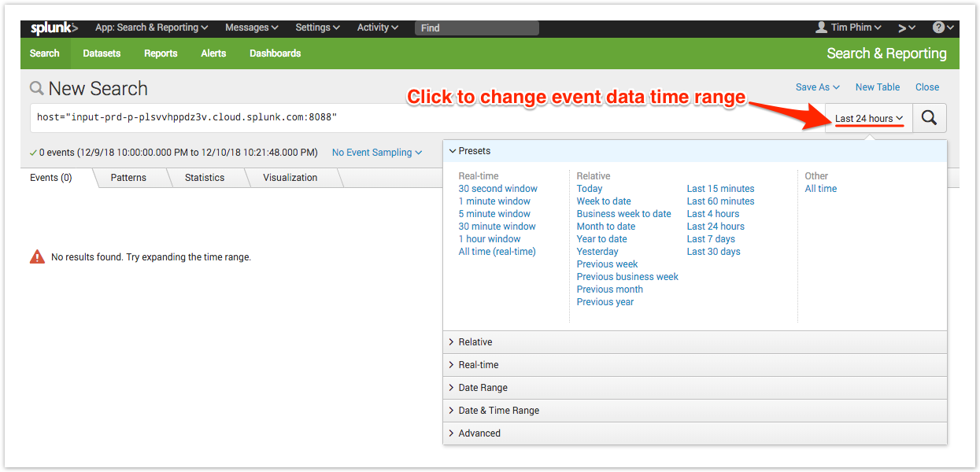980x472 pixels.
Task: Click the red warning triangle icon
Action: pos(37,256)
